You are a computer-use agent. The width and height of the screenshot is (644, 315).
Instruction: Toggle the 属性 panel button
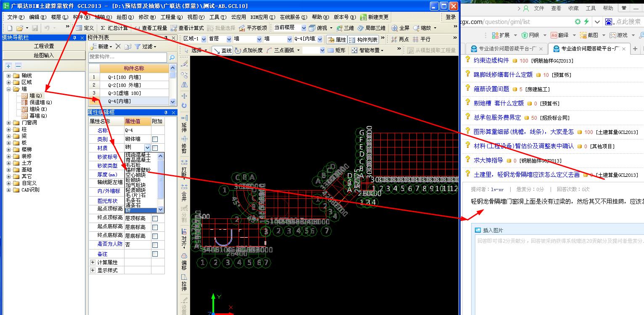tap(337, 39)
